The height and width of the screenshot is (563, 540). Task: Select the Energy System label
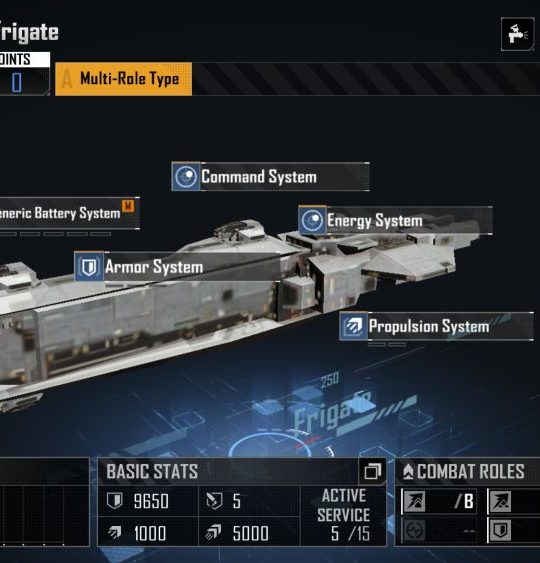(395, 220)
